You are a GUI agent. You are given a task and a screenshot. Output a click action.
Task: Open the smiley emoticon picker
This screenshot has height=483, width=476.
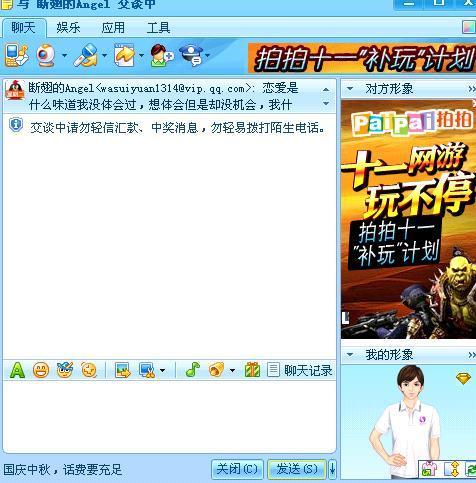(x=41, y=370)
